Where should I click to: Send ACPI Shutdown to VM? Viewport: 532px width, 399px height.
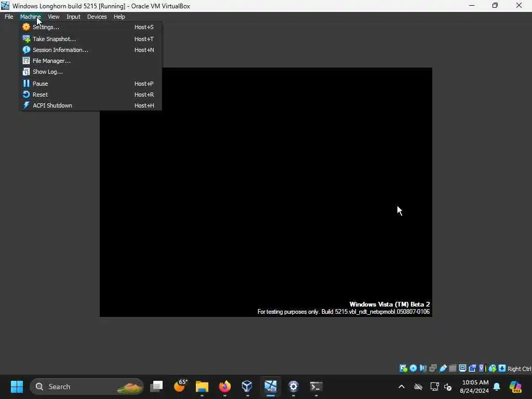[x=90, y=105]
